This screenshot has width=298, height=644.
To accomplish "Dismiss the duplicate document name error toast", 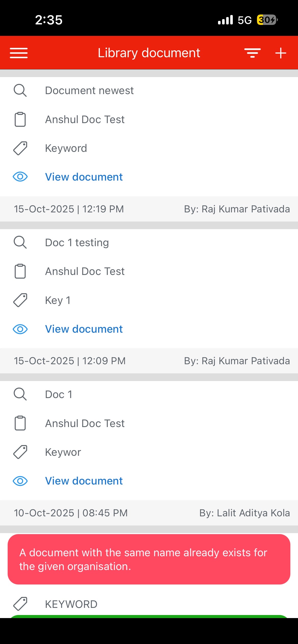I will (x=149, y=559).
